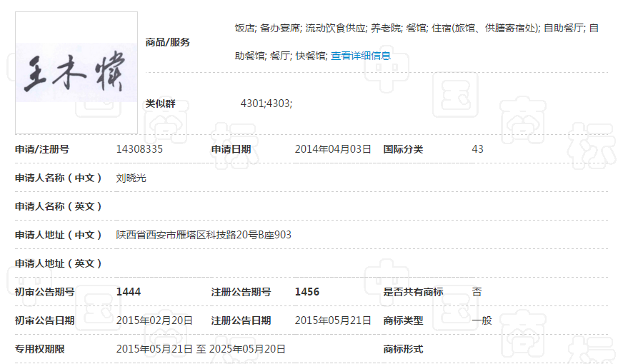Click the 是否共有商标 label
Viewport: 618px width, 364px height.
413,292
